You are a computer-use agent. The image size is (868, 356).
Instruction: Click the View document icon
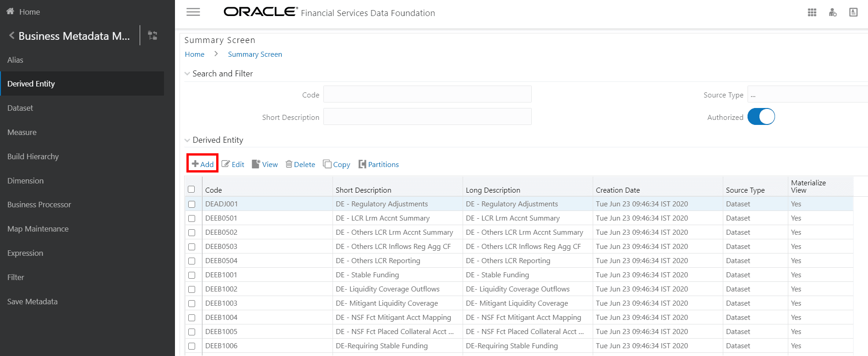(x=256, y=164)
